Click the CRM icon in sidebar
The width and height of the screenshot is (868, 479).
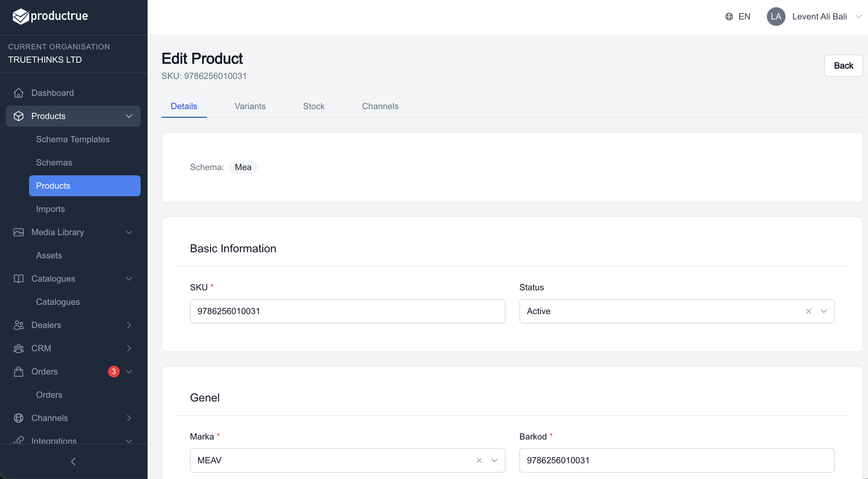tap(19, 348)
